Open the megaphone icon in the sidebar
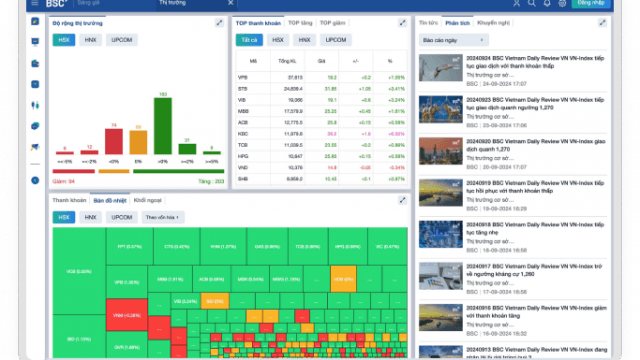The height and width of the screenshot is (360, 640). point(35,147)
